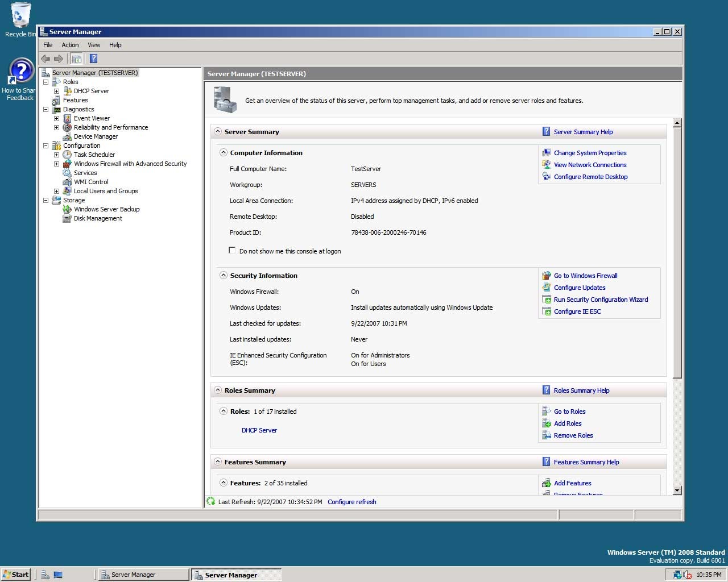
Task: Open Run Security Configuration Wizard link
Action: (601, 300)
